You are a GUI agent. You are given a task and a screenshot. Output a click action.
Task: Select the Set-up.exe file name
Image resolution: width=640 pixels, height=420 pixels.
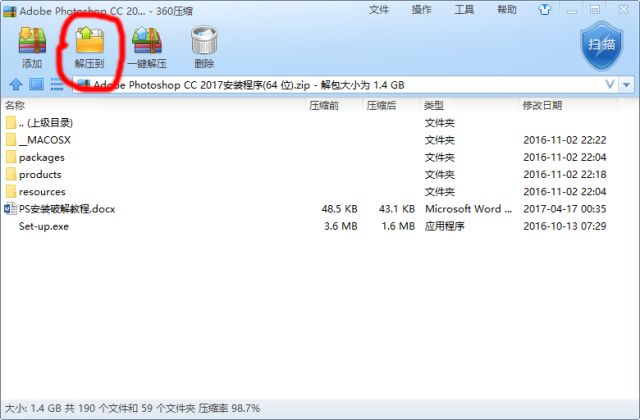pos(44,227)
